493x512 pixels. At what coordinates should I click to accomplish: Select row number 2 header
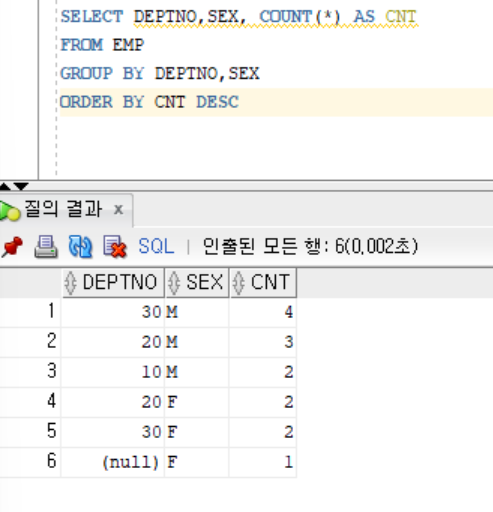(x=30, y=342)
